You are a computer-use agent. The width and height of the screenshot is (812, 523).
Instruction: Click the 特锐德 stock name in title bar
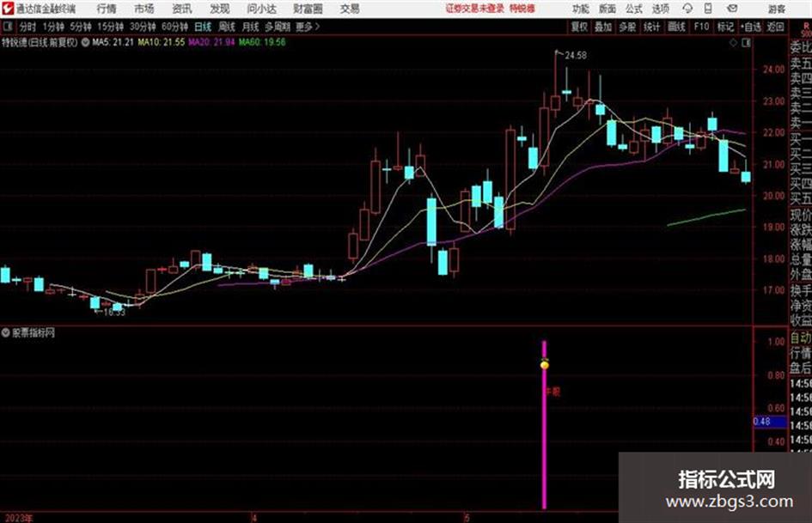pyautogui.click(x=522, y=9)
